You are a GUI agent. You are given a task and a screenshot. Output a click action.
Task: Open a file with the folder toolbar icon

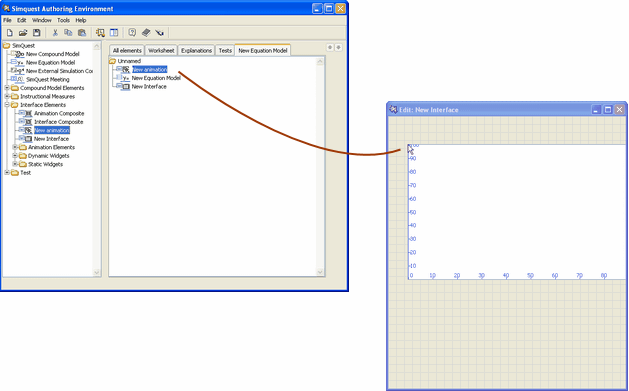coord(23,32)
